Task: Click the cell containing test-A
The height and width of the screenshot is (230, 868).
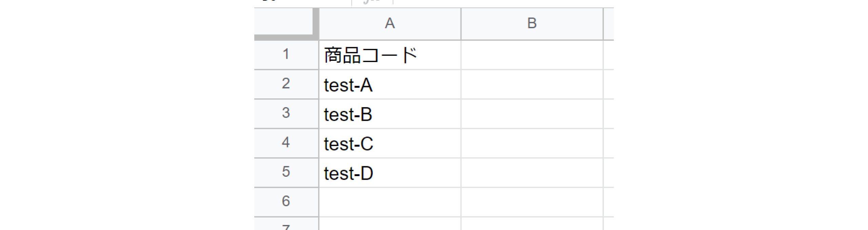Action: pos(390,84)
